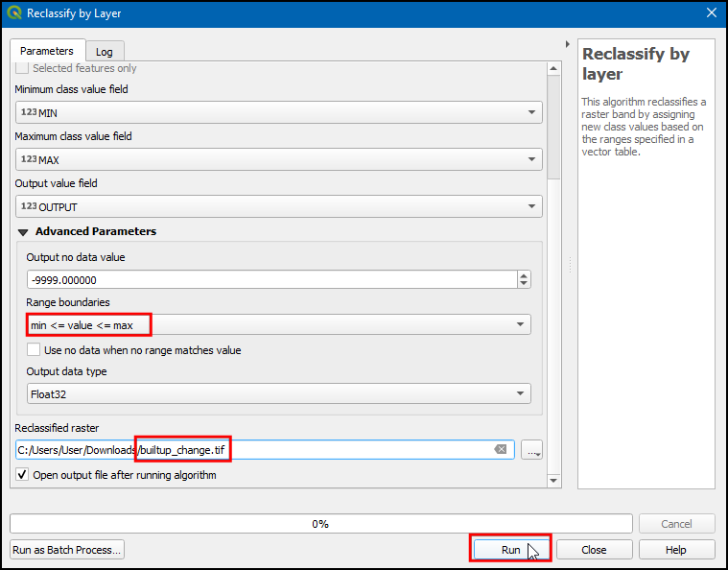
Task: Open the Maximum class value field dropdown
Action: pos(278,159)
